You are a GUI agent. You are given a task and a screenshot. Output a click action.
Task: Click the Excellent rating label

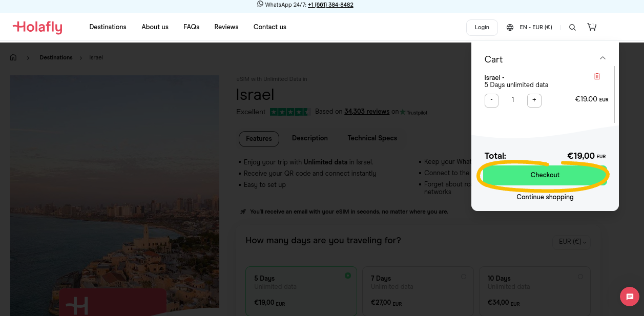(x=251, y=112)
